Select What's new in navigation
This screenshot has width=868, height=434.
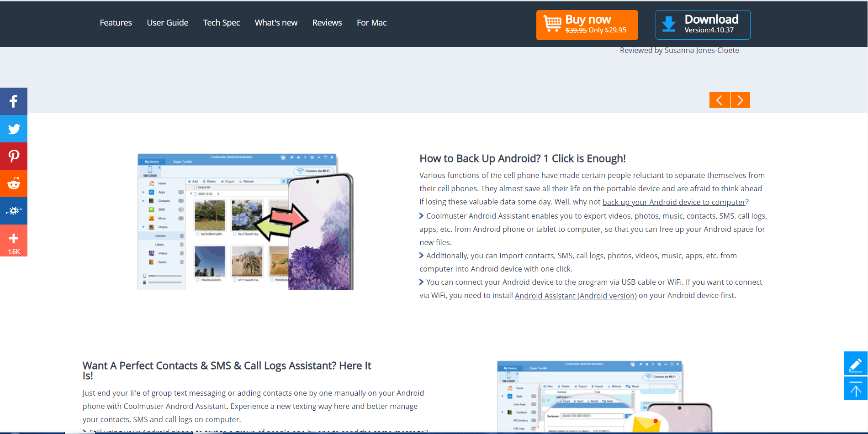276,23
